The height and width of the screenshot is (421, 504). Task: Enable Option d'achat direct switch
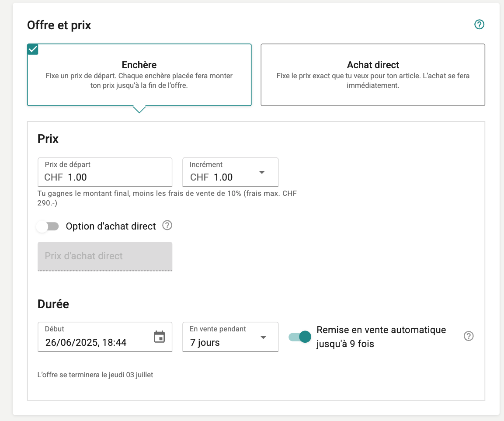[48, 226]
